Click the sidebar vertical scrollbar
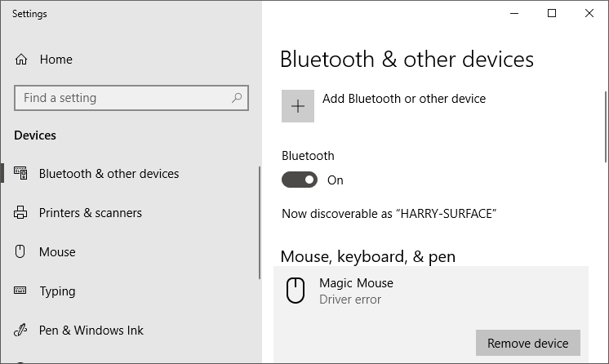609x364 pixels. point(259,223)
